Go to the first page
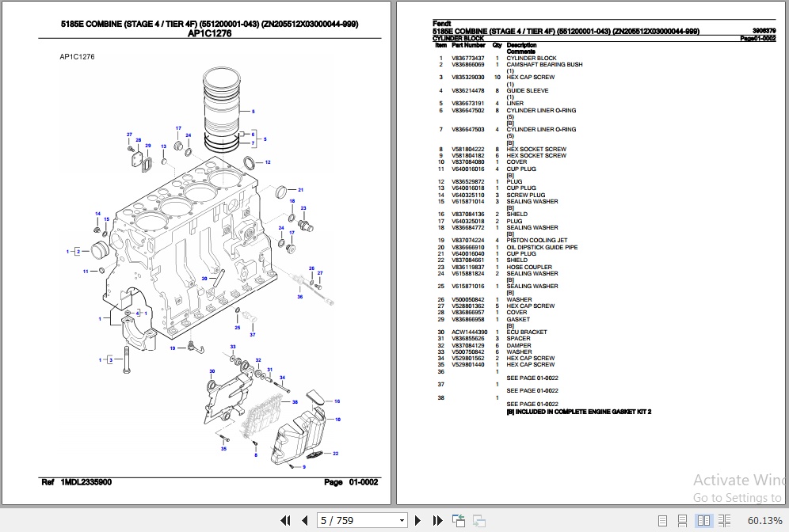The width and height of the screenshot is (789, 532). point(285,520)
